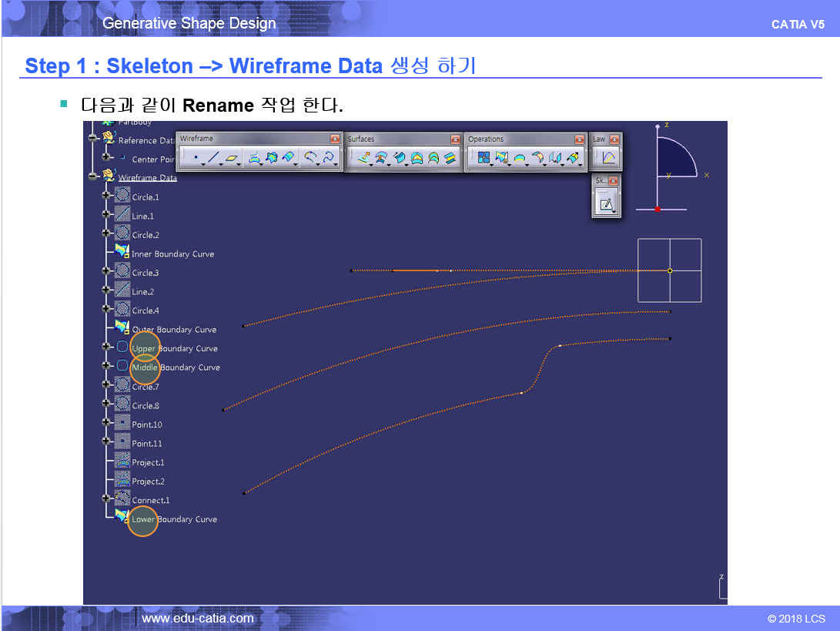
Task: Choose the Extrude surface tool
Action: tap(363, 159)
